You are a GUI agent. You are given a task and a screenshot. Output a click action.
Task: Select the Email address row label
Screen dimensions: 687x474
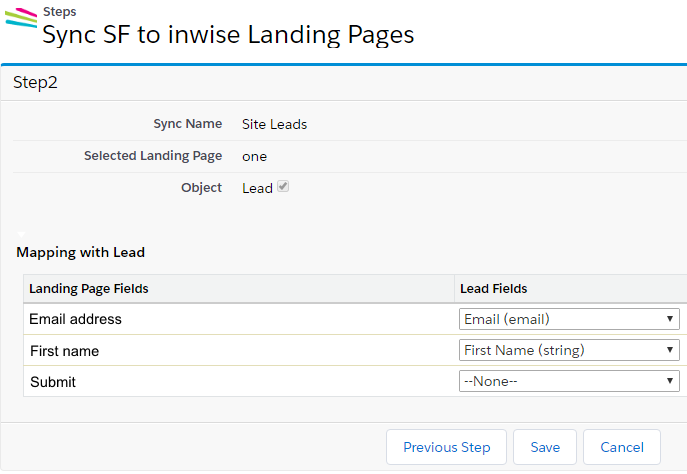coord(75,319)
